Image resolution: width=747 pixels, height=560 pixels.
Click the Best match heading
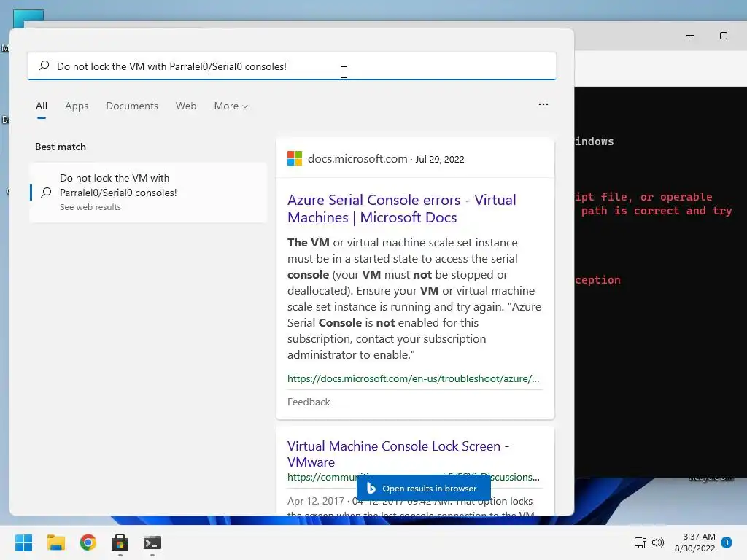[61, 147]
